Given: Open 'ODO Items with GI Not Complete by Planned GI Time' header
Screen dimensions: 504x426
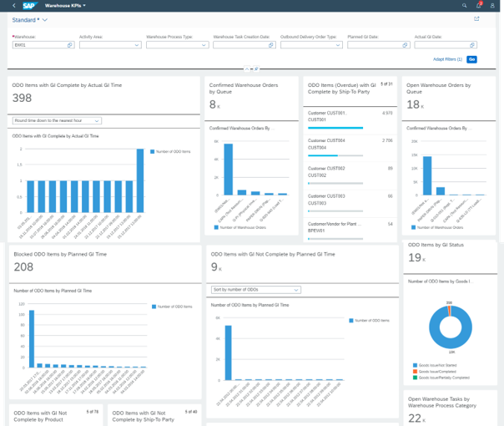Looking at the screenshot, I should pos(302,264).
